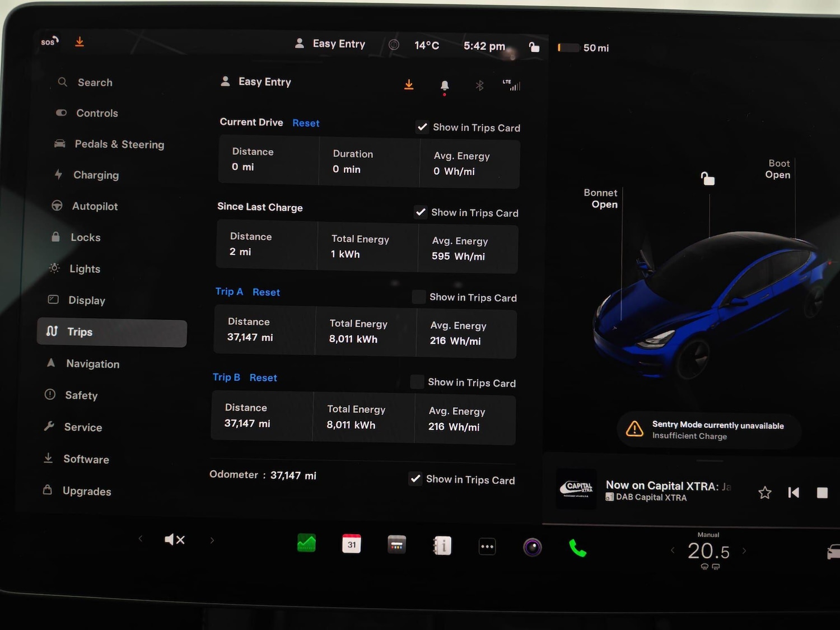Mute audio with the speaker icon
The width and height of the screenshot is (840, 630).
pyautogui.click(x=174, y=539)
